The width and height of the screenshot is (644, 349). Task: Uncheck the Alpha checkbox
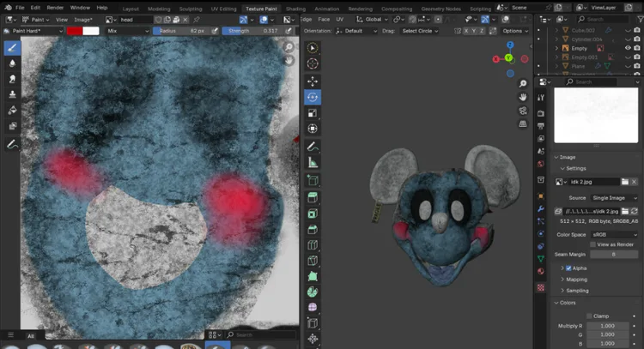tap(568, 268)
